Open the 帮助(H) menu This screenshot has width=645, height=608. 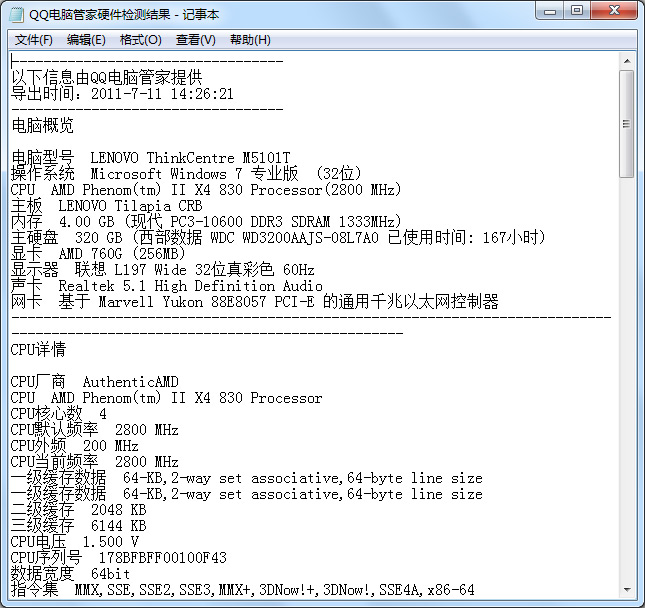250,40
